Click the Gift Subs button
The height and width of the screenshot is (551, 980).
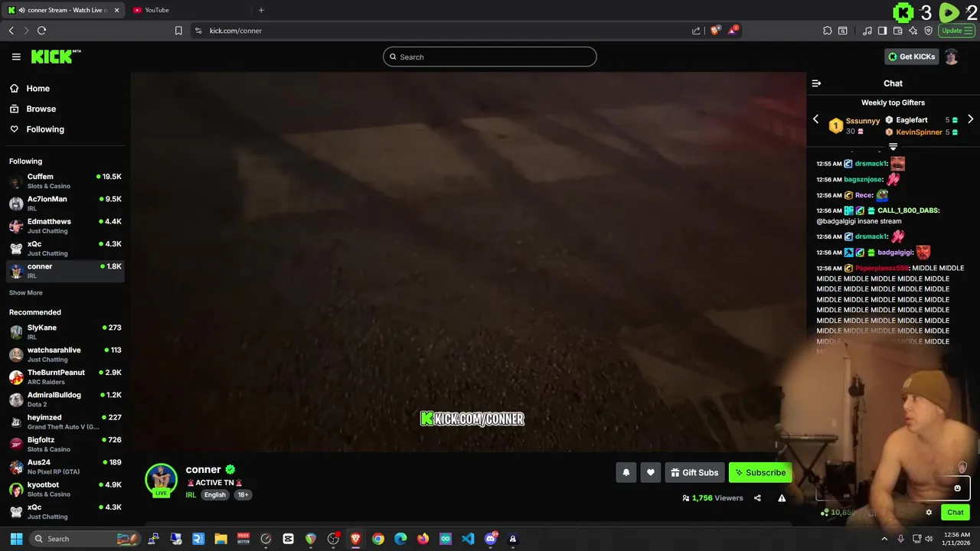pyautogui.click(x=694, y=473)
